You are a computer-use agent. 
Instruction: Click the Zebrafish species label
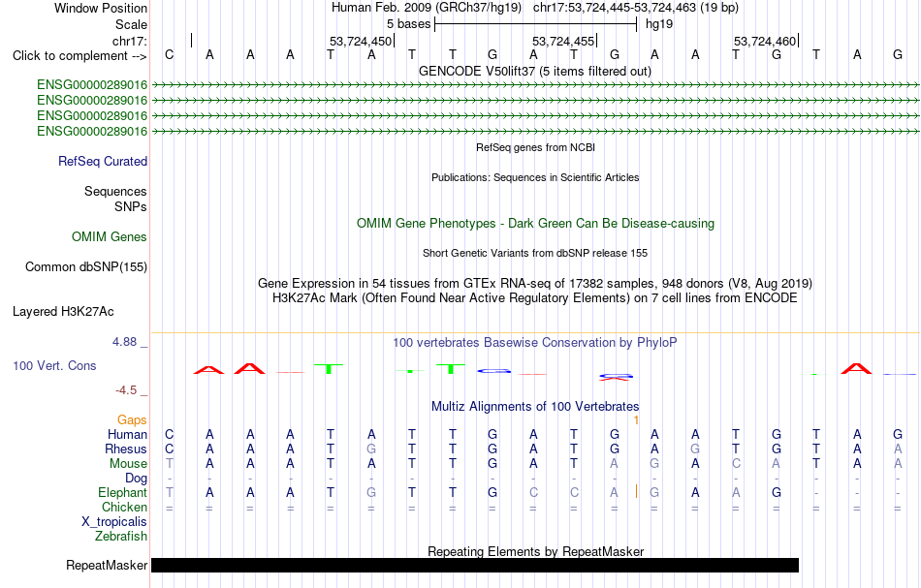(x=121, y=537)
